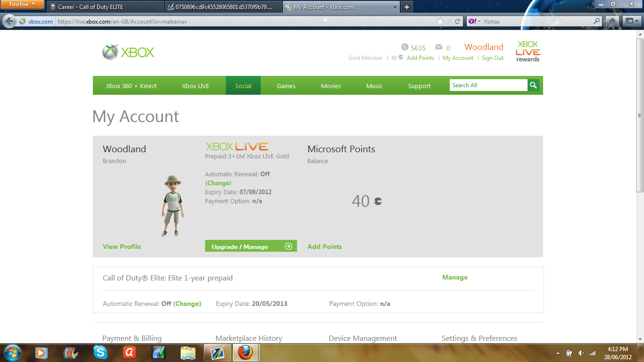The width and height of the screenshot is (644, 362).
Task: Open the My Account header link
Action: (458, 58)
